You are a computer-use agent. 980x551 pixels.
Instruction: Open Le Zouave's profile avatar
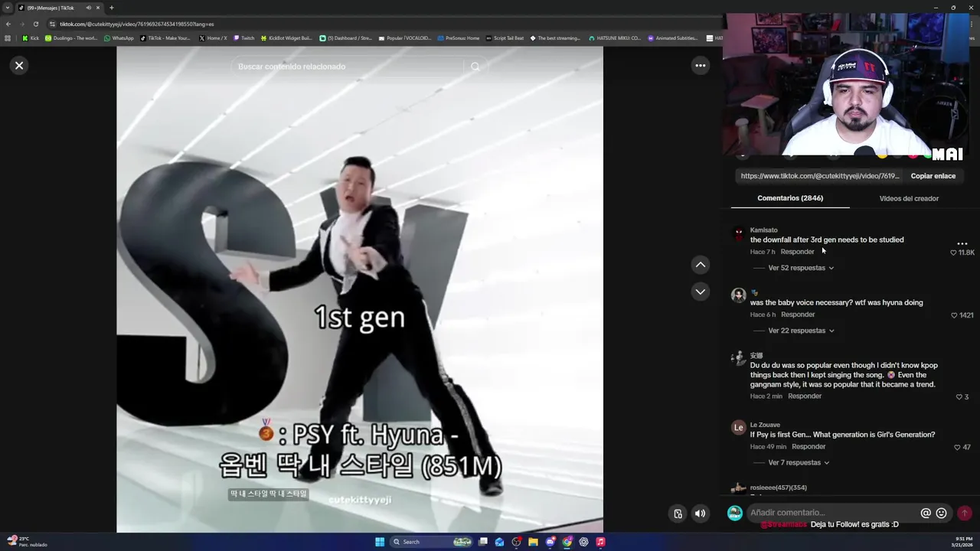(738, 428)
